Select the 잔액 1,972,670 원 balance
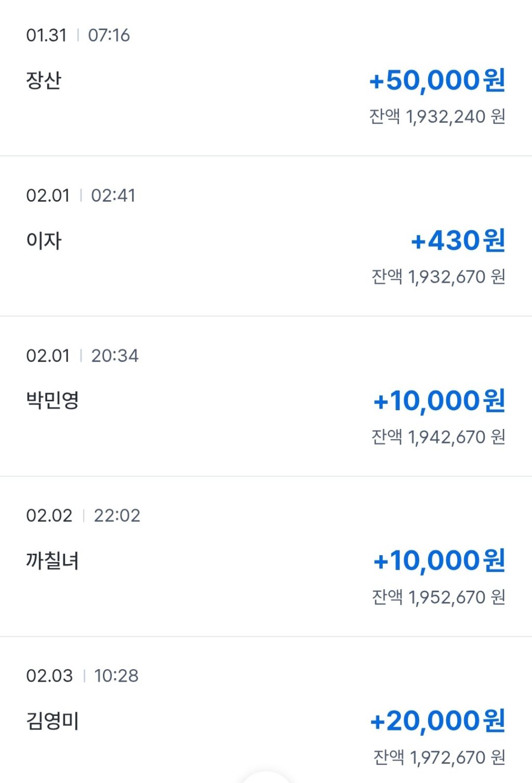The width and height of the screenshot is (532, 783). (439, 757)
